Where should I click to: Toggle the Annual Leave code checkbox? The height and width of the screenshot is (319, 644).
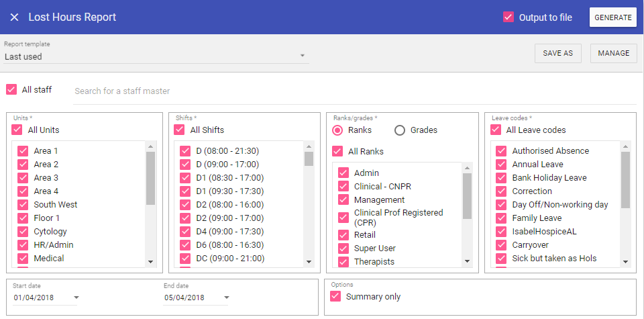pos(501,165)
